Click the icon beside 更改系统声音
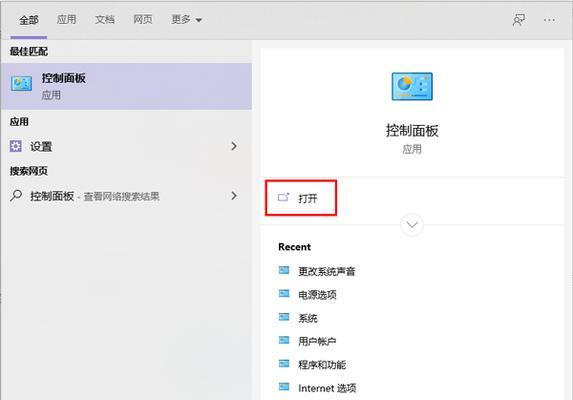The image size is (573, 400). 284,270
